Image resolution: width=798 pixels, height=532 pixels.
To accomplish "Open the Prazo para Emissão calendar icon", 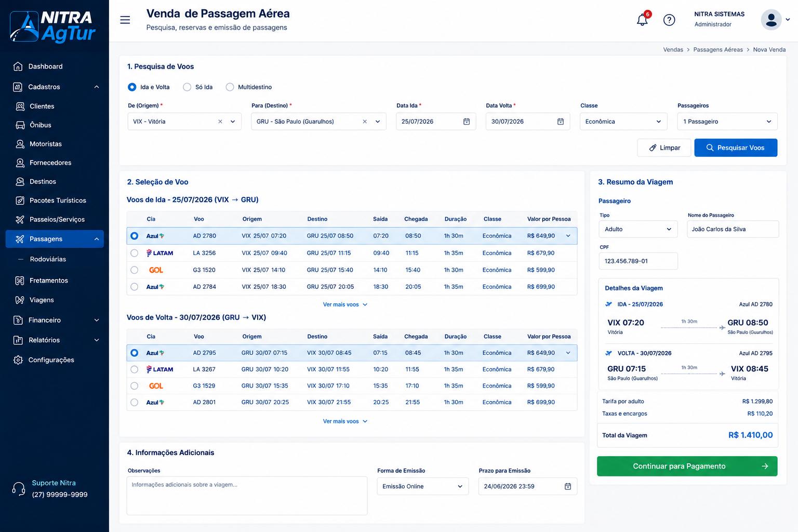I will coord(568,486).
